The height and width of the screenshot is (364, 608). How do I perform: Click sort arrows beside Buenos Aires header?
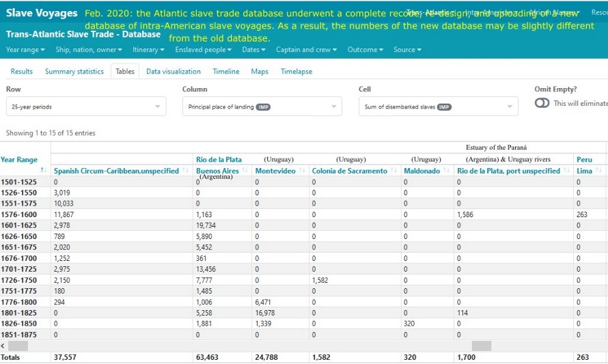pyautogui.click(x=245, y=171)
